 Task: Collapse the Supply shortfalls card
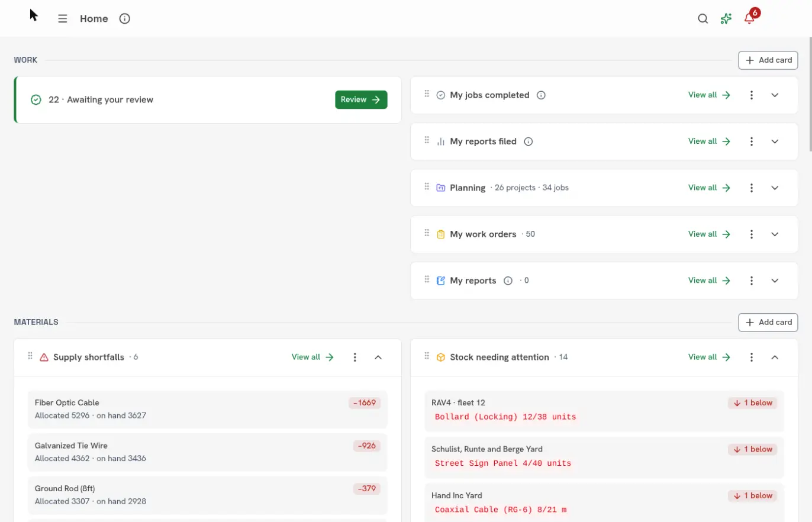point(379,357)
